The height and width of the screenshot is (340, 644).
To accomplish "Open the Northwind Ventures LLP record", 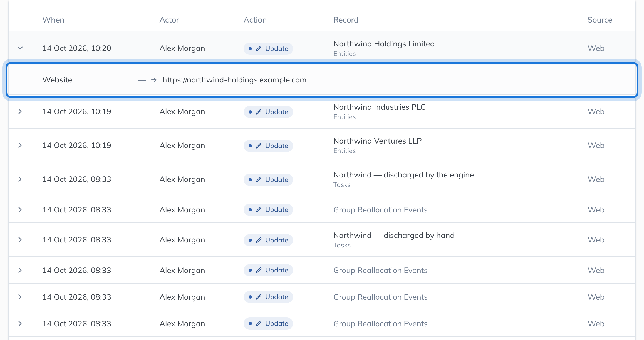I will click(378, 141).
